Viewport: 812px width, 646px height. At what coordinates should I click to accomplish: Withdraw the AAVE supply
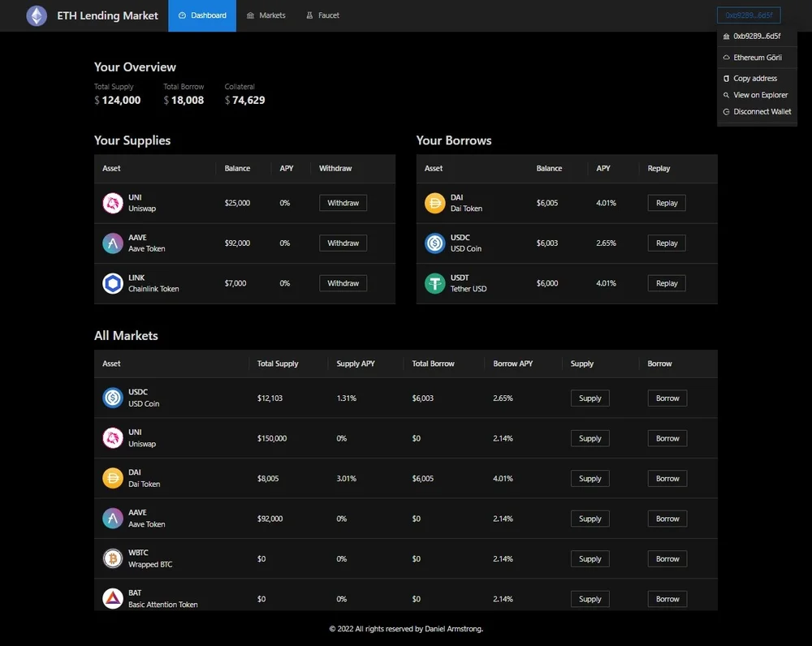[343, 243]
